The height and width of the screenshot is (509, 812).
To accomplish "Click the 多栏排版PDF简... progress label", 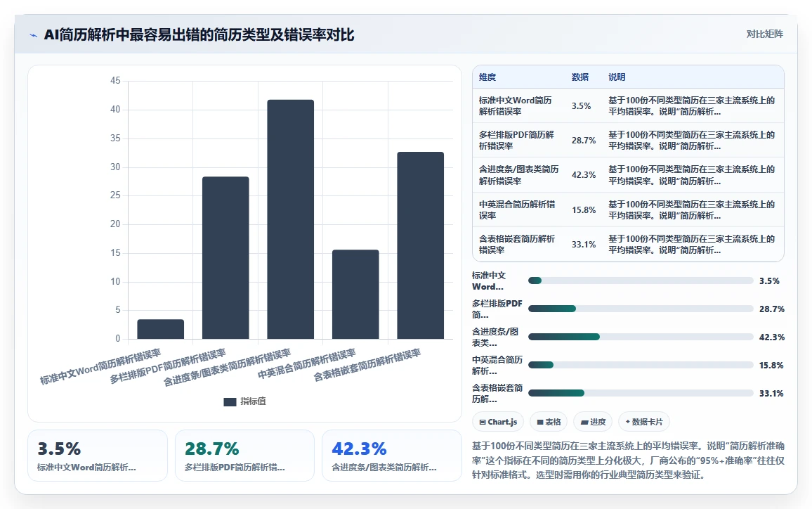I will pyautogui.click(x=497, y=309).
